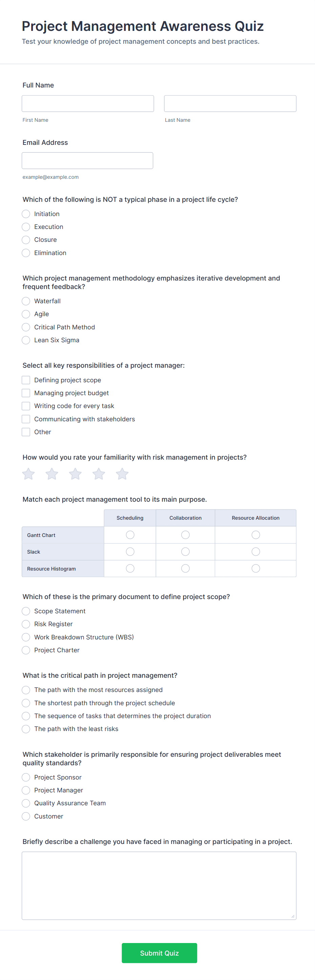
Task: Click the project challenge text area
Action: point(159,885)
